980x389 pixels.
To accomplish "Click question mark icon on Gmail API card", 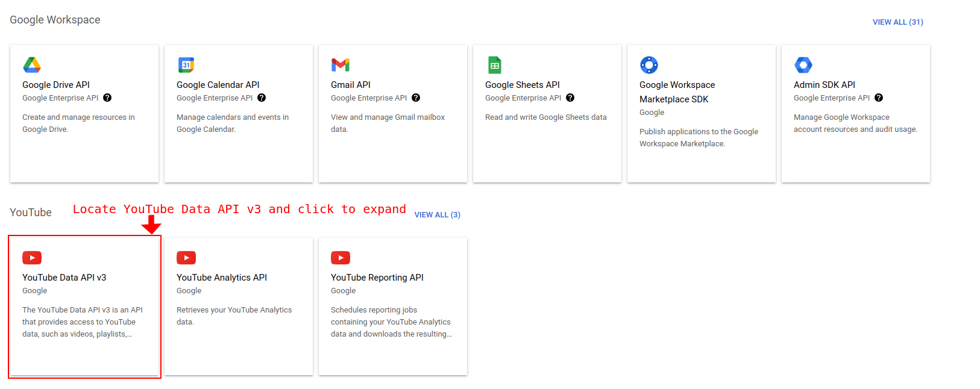I will [x=416, y=98].
